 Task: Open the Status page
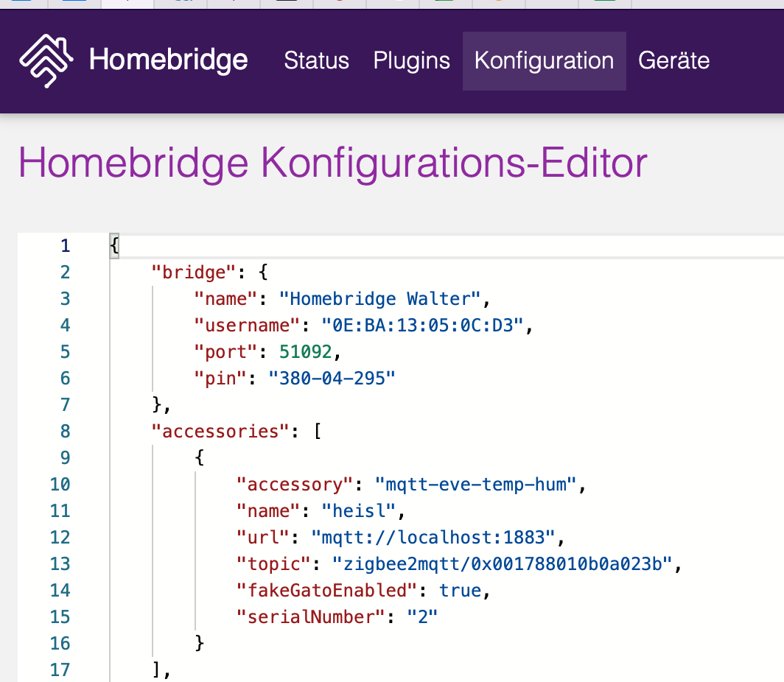(x=316, y=60)
